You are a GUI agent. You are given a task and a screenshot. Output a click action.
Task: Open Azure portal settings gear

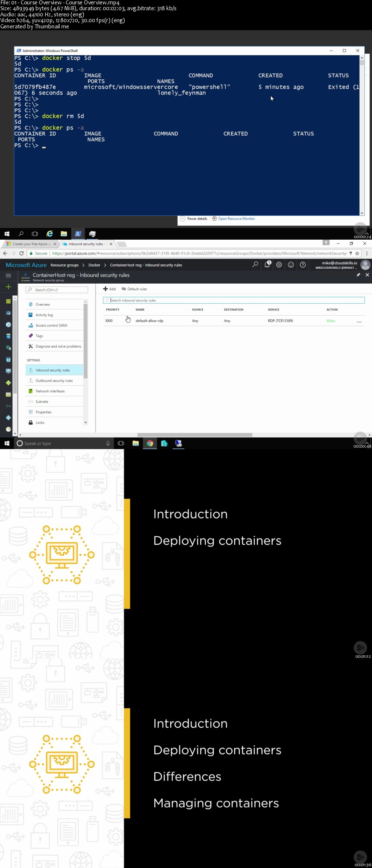coord(279,265)
